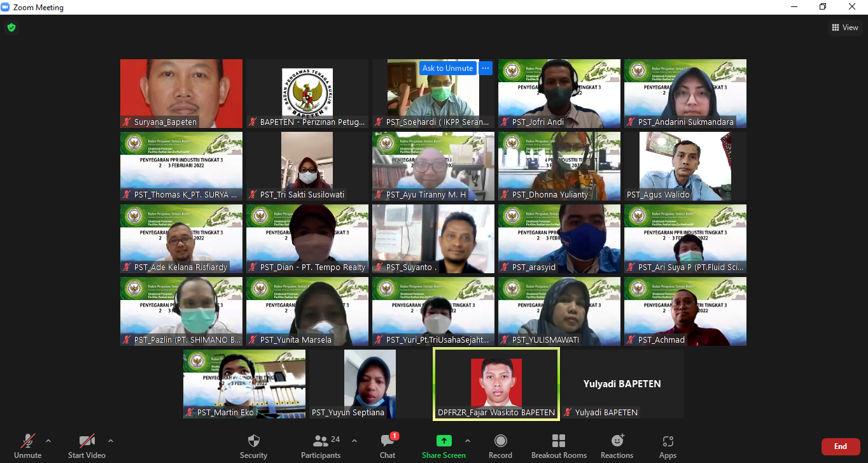Click muted mic icon on Yulyadi BAPETEN label
The image size is (868, 463).
click(x=568, y=412)
